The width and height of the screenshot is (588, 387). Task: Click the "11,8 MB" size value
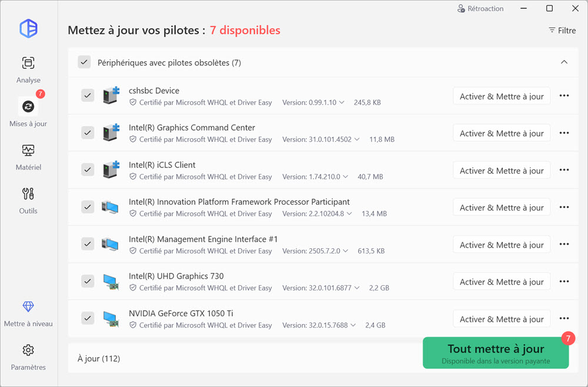[382, 139]
